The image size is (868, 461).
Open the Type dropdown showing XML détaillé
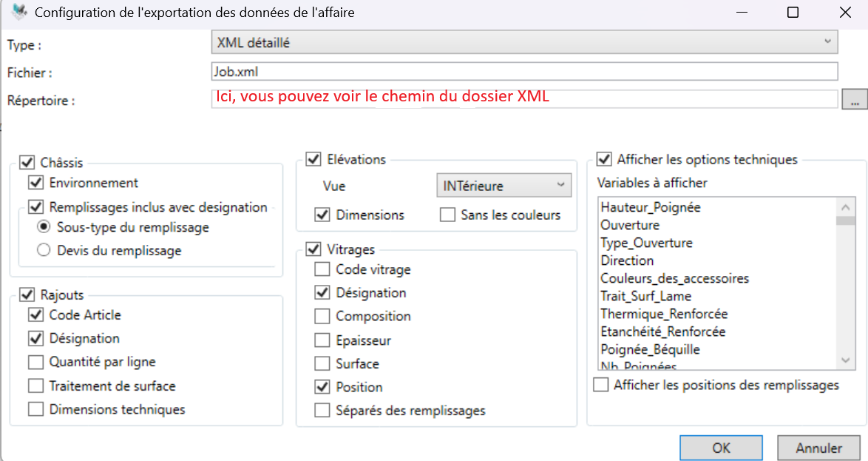point(829,42)
